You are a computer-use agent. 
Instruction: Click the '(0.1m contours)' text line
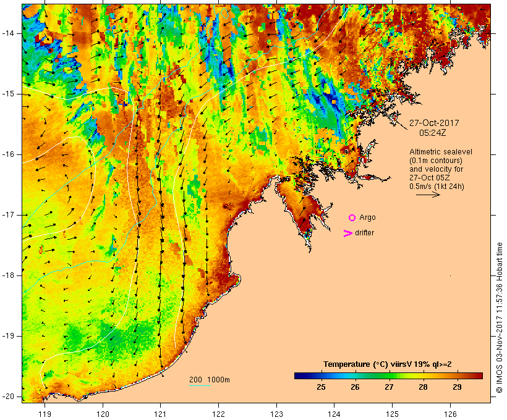(x=436, y=161)
